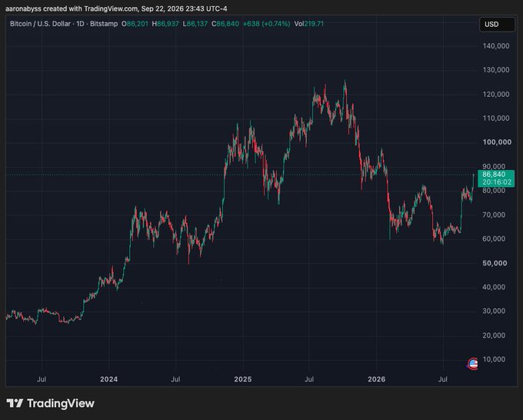523x420 pixels.
Task: Click the 20,000 price axis label
Action: (494, 335)
